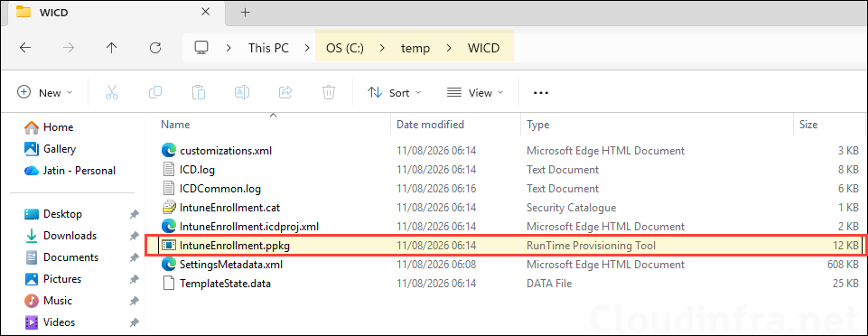Viewport: 868px width, 336px height.
Task: Click the IntuneEnrollment.ppkg package icon
Action: coord(168,245)
